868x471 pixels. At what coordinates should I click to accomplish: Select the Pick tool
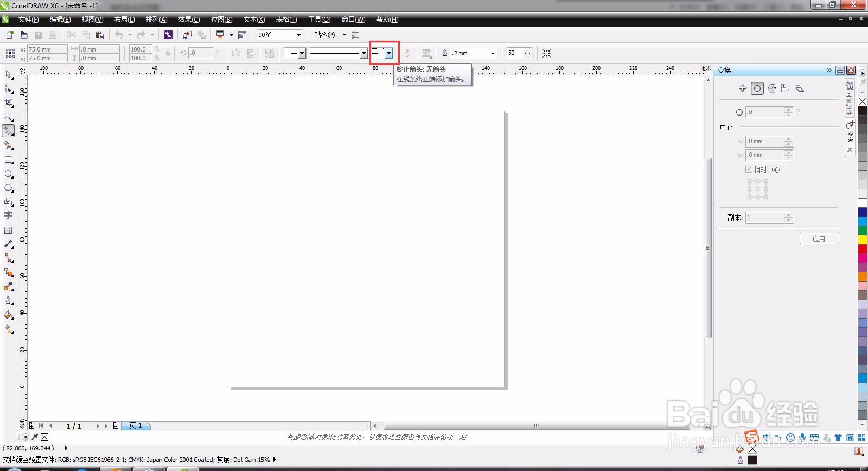pos(8,74)
